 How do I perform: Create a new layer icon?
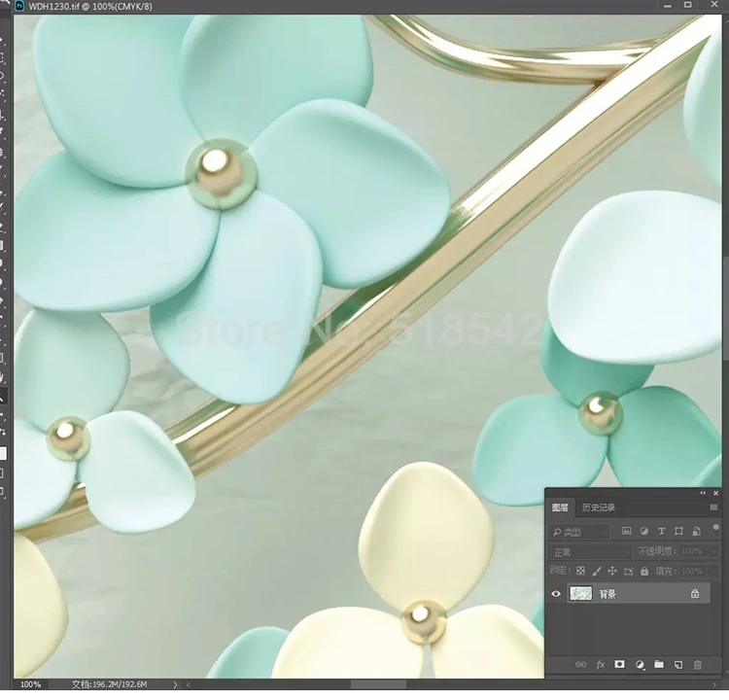point(678,664)
